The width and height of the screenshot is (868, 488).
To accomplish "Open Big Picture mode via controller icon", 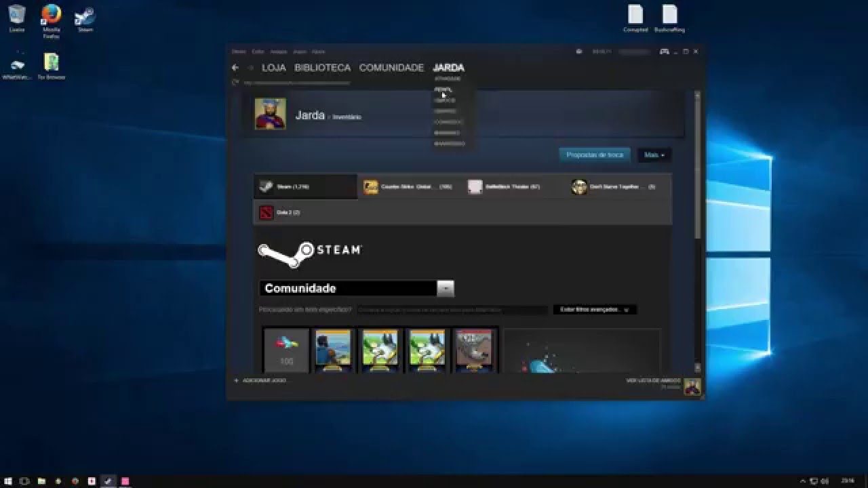I will click(665, 52).
